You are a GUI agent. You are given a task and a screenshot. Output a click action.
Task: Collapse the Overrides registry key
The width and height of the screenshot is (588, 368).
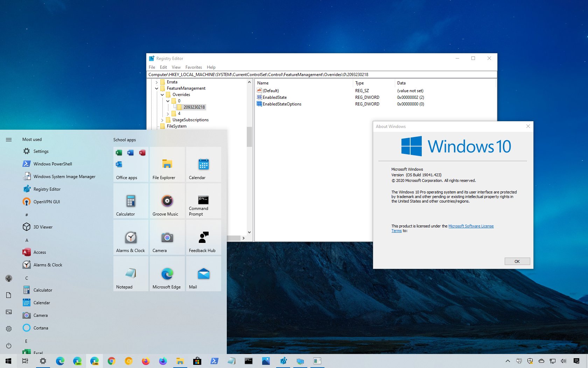tap(162, 95)
